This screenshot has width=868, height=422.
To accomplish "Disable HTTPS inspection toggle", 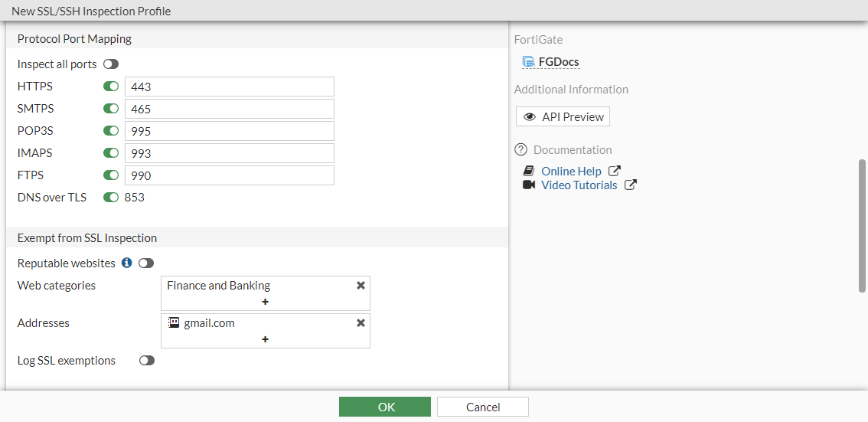I will [x=111, y=87].
